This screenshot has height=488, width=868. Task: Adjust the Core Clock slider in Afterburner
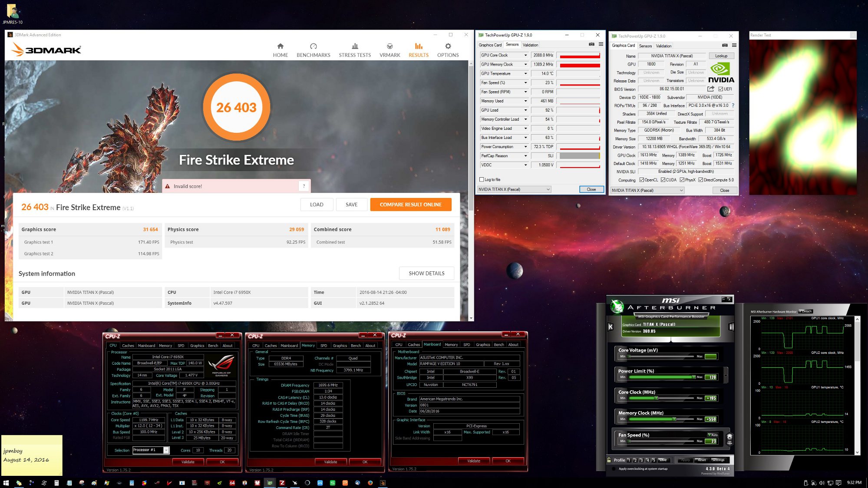tap(657, 398)
